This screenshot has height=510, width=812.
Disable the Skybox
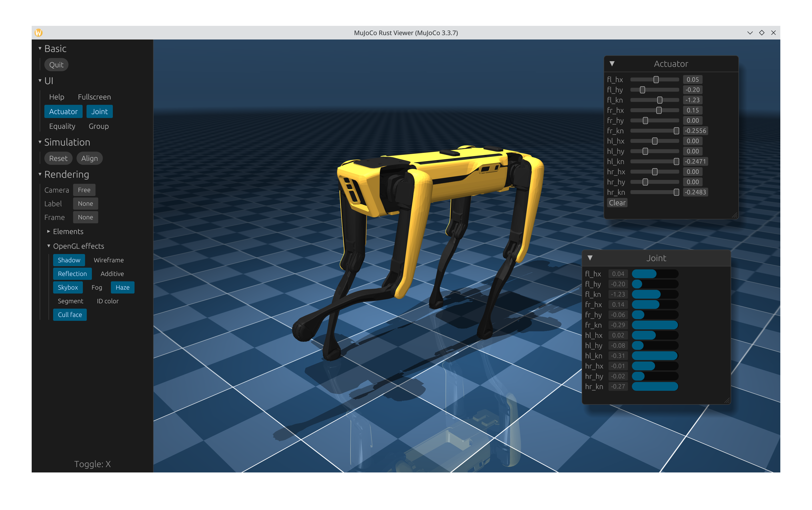tap(68, 287)
